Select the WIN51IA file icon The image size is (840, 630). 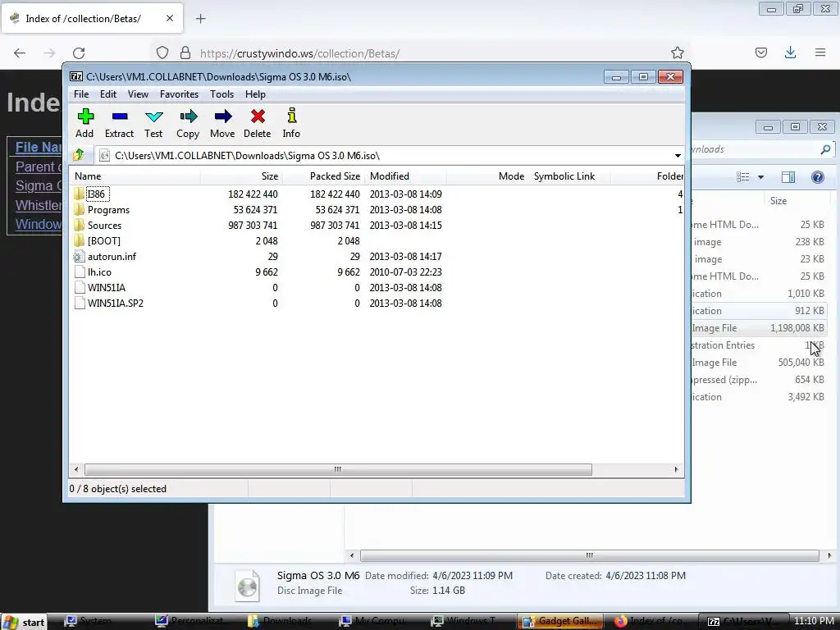pyautogui.click(x=80, y=287)
